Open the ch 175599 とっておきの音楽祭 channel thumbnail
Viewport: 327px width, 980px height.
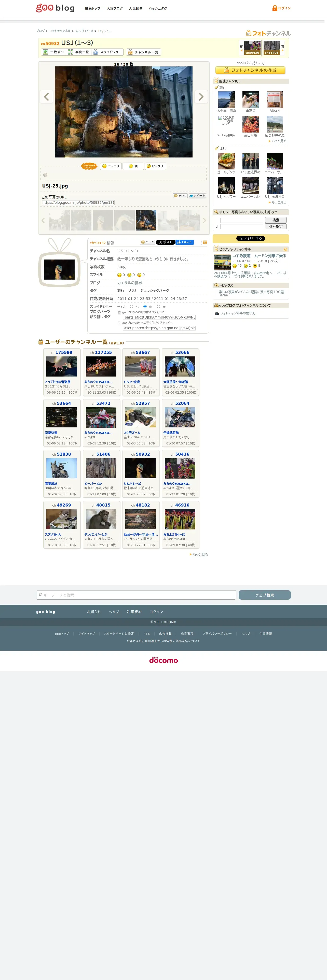[61, 366]
